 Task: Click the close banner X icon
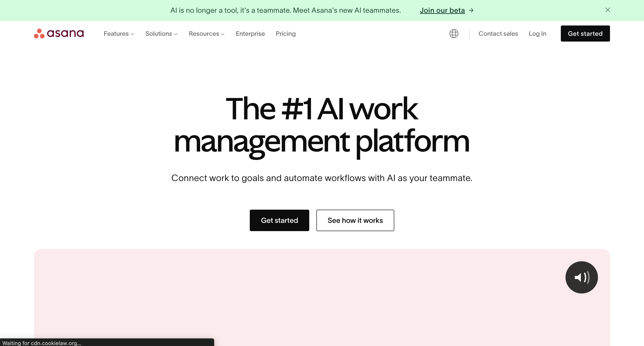pyautogui.click(x=608, y=10)
